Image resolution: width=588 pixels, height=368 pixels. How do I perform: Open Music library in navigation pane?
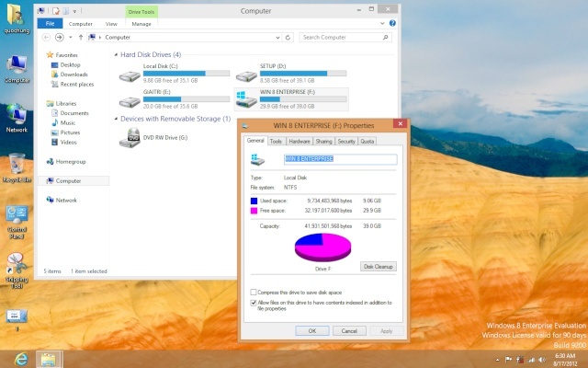point(67,122)
